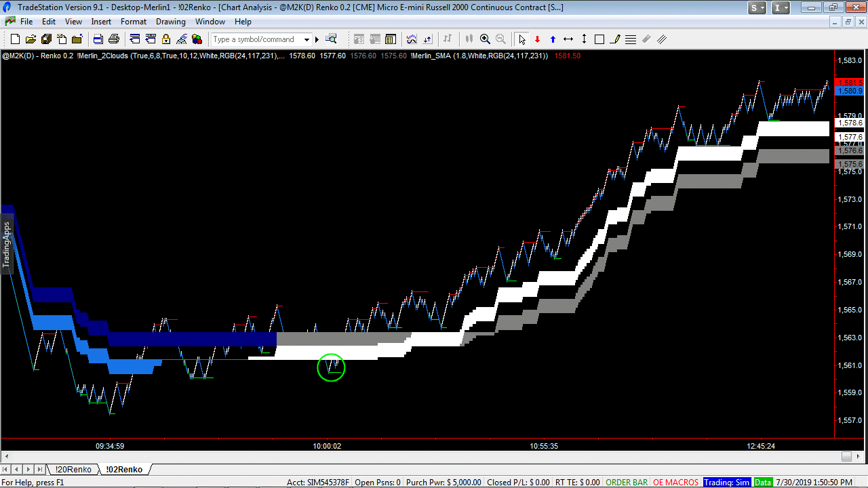Viewport: 868px width, 488px height.
Task: Click the Print icon in toolbar
Action: pos(114,39)
